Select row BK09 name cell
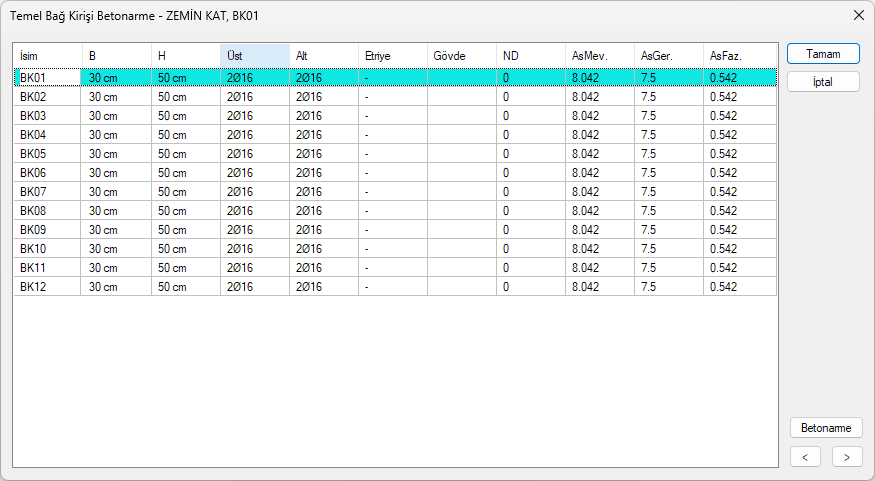The height and width of the screenshot is (481, 875). [x=47, y=229]
